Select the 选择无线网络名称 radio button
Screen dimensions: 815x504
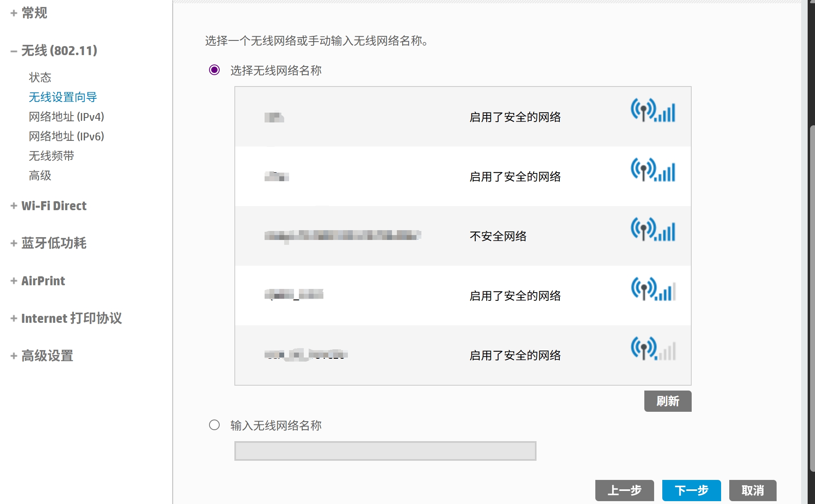[x=214, y=71]
